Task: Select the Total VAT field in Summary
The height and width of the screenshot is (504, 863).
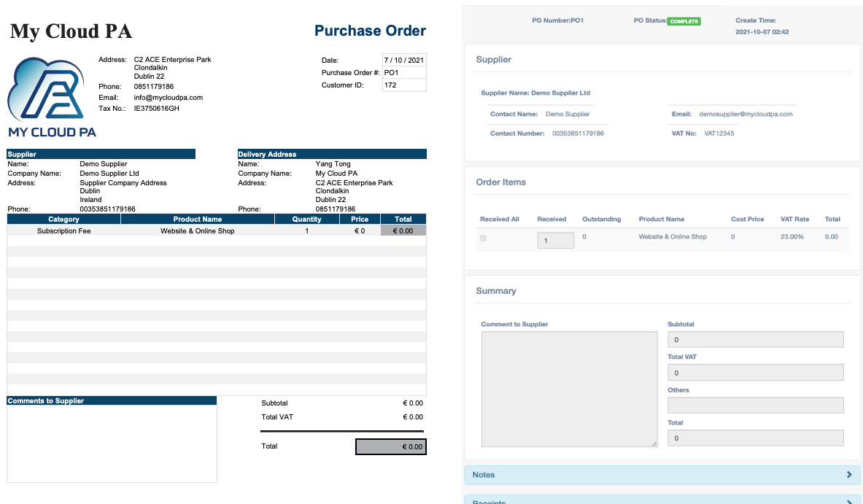Action: [755, 373]
